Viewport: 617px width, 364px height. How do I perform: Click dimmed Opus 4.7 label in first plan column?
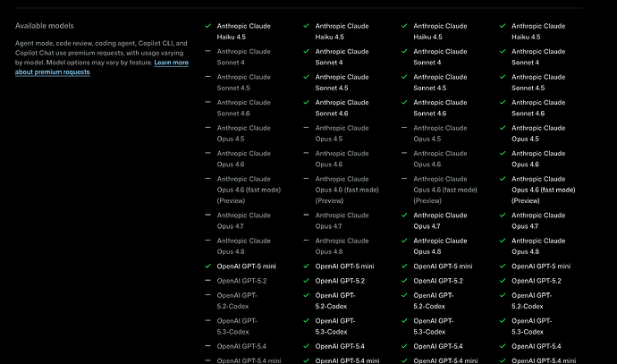243,221
